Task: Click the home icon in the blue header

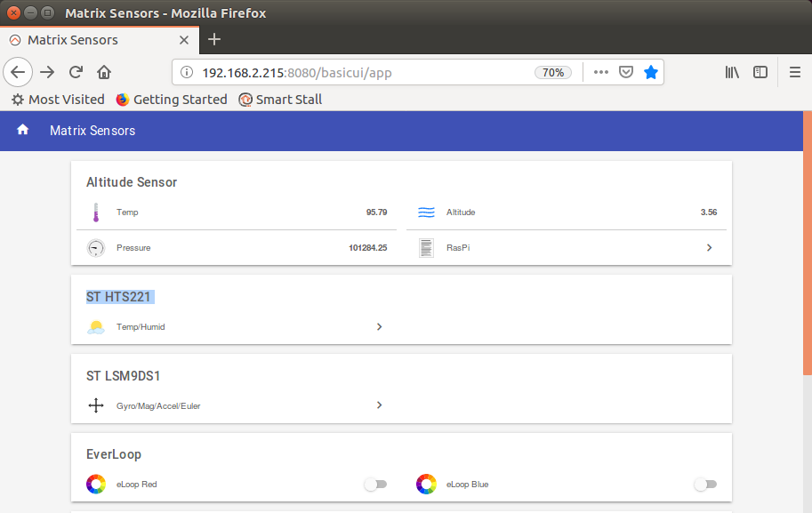Action: pyautogui.click(x=22, y=130)
